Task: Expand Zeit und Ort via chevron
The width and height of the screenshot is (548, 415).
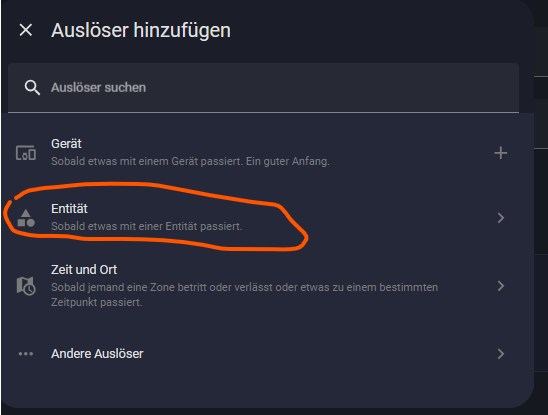Action: [x=501, y=286]
